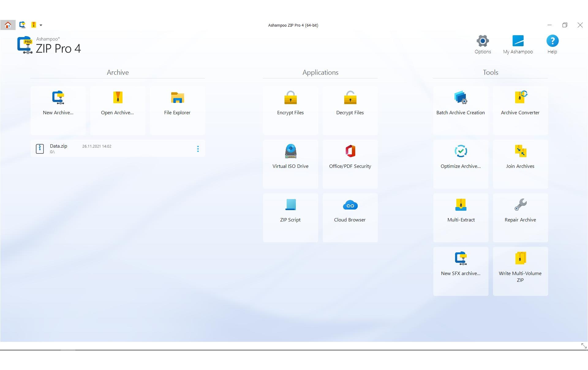Open Write Multi-Volume ZIP tool
Screen dimensions: 588x370
[520, 266]
